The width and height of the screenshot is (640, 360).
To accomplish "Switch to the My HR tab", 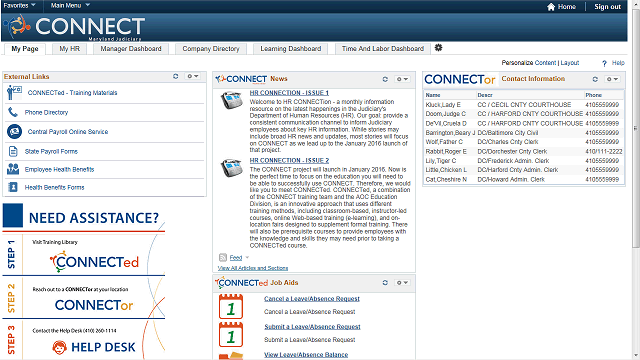I will click(x=69, y=49).
